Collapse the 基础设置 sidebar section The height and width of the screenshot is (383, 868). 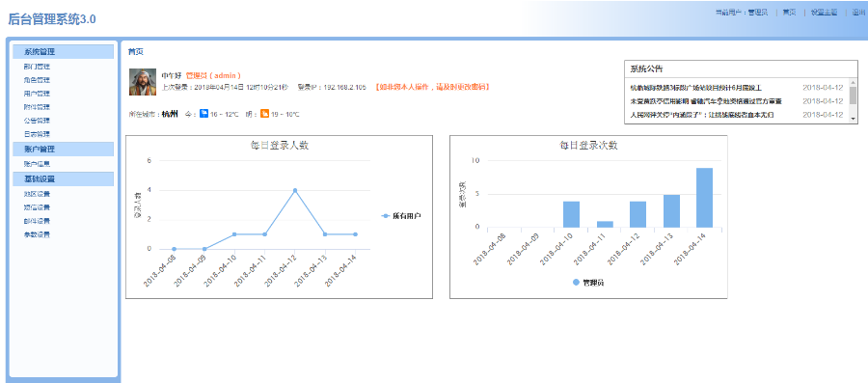point(63,178)
